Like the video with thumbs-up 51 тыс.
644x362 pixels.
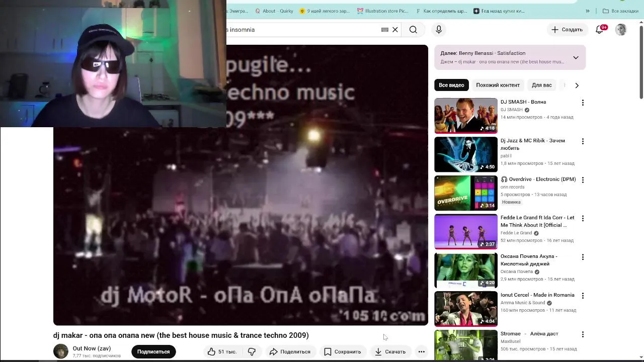[222, 351]
